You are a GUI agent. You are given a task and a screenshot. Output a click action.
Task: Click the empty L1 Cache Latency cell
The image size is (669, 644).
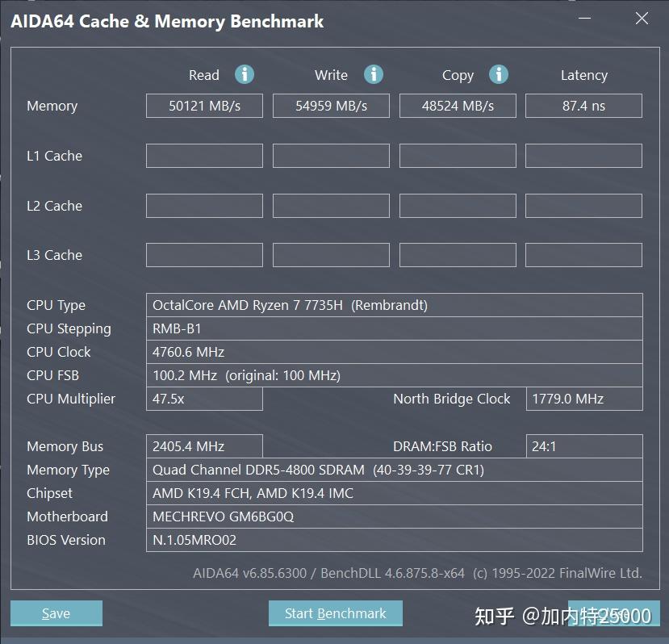[583, 156]
